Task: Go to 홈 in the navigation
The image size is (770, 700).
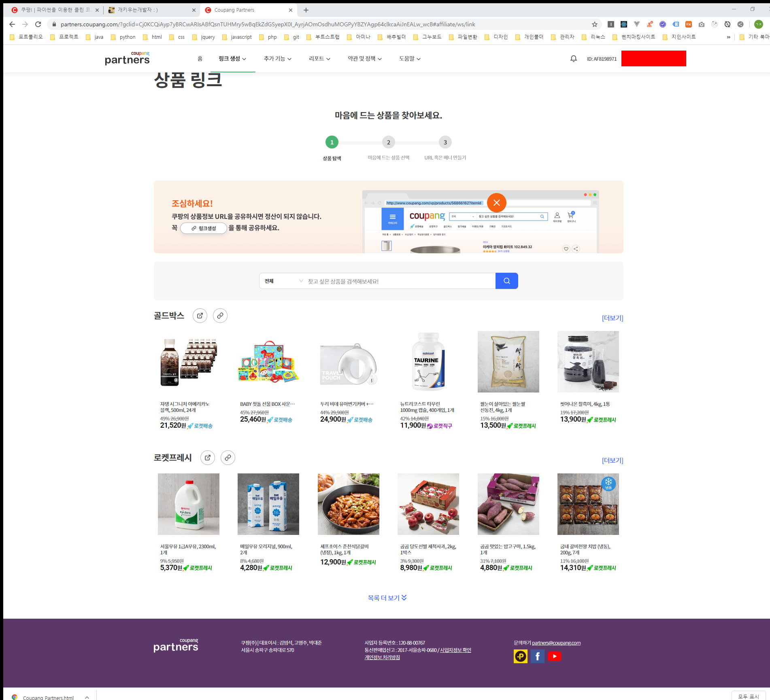Action: coord(200,59)
